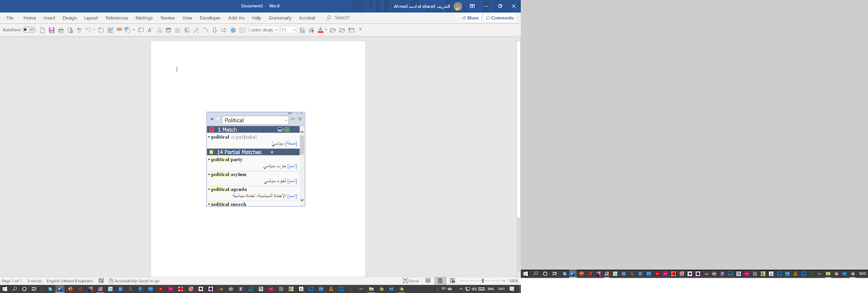Click the Share button
This screenshot has height=293, width=868.
[x=470, y=18]
